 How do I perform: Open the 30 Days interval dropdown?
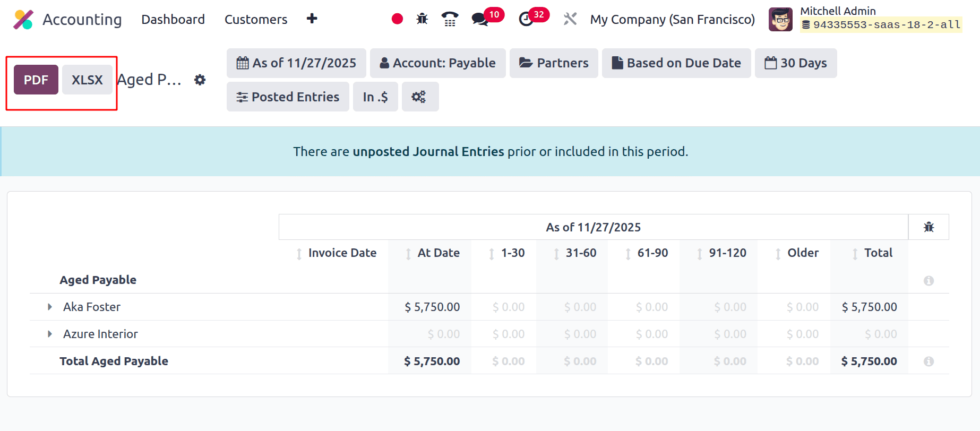[796, 63]
